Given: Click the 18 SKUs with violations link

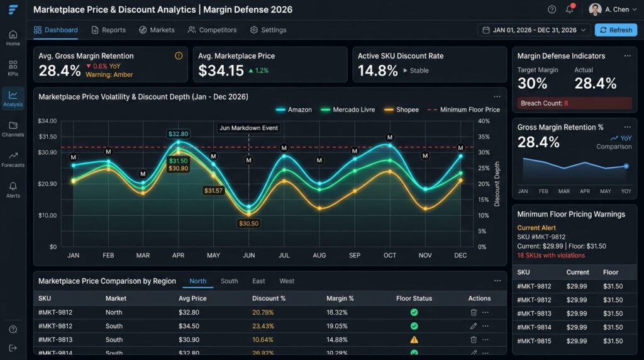Looking at the screenshot, I should 551,255.
